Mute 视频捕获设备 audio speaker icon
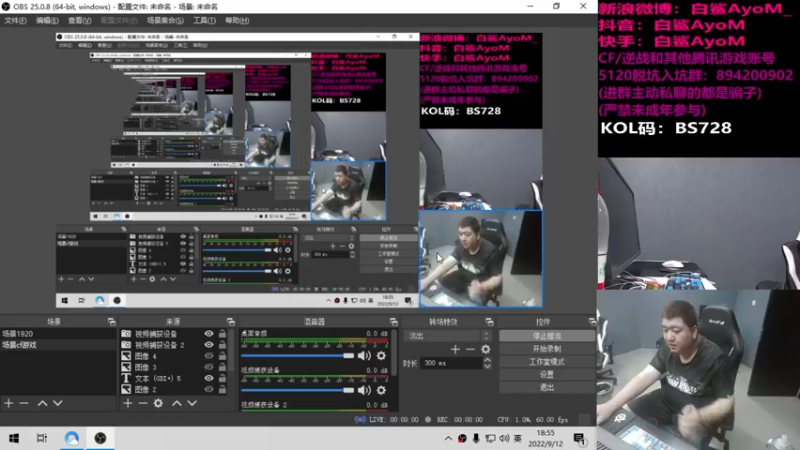Viewport: 800px width, 450px height. click(364, 390)
